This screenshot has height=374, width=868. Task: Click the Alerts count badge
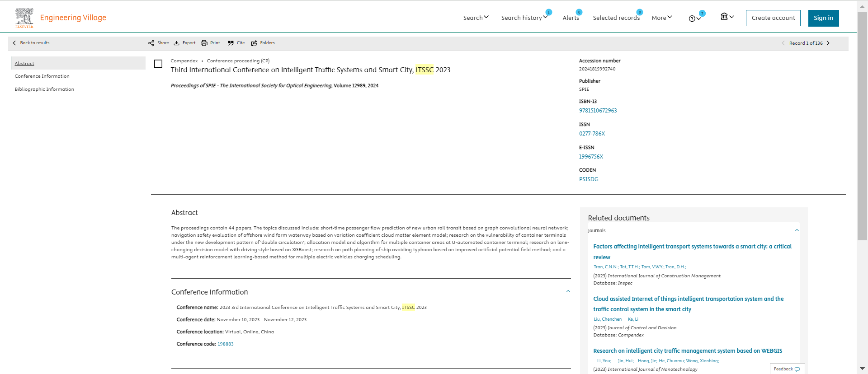tap(579, 12)
